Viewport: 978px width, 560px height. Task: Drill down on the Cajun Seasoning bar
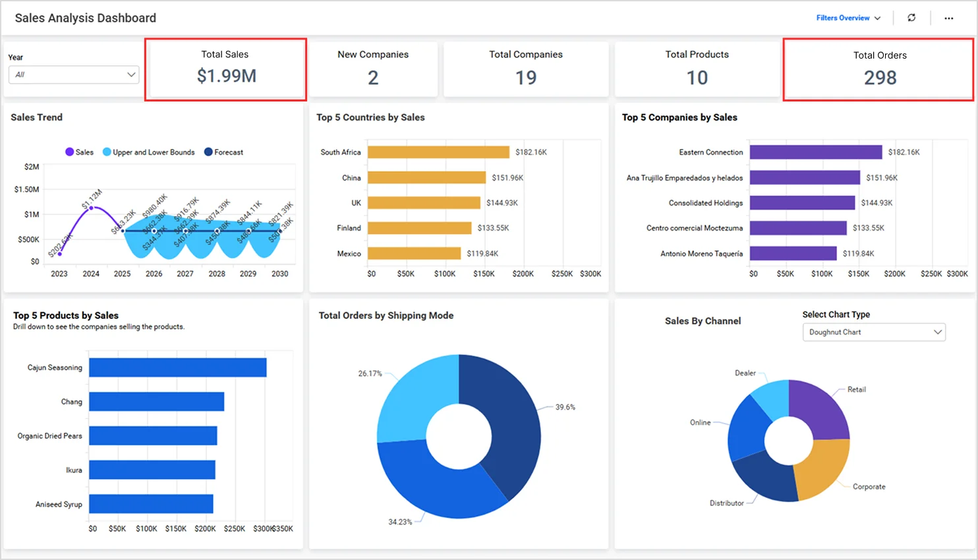tap(178, 367)
